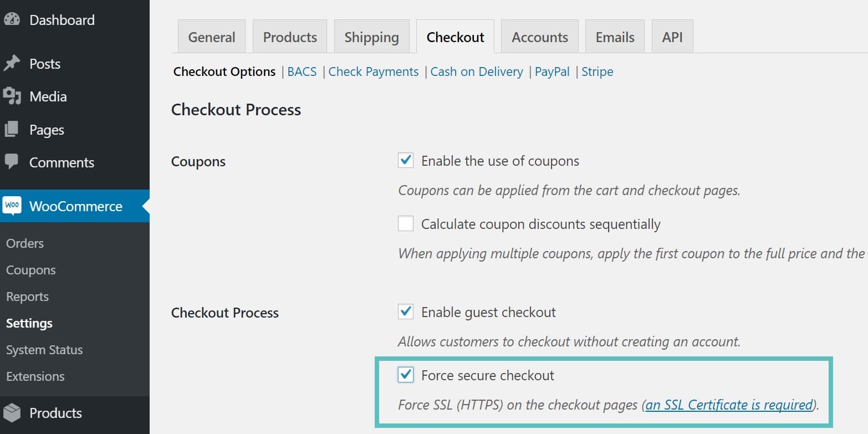Select the Emails tab
The width and height of the screenshot is (868, 434).
[614, 36]
